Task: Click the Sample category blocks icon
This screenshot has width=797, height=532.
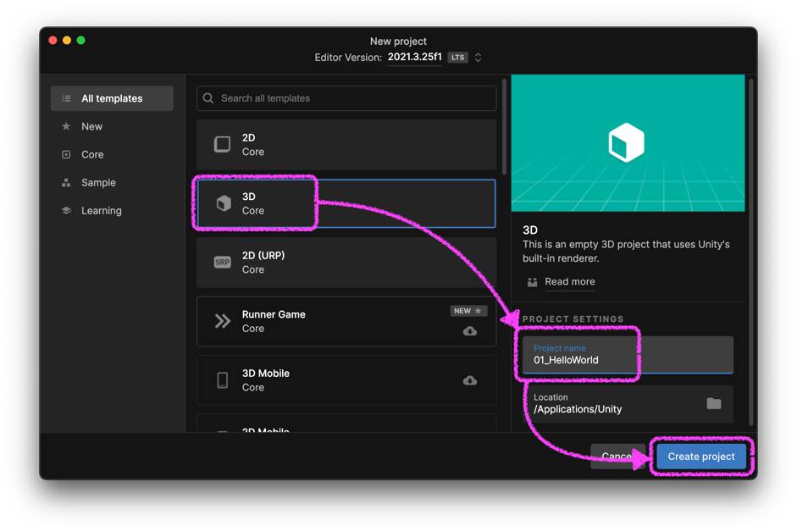Action: pos(66,182)
